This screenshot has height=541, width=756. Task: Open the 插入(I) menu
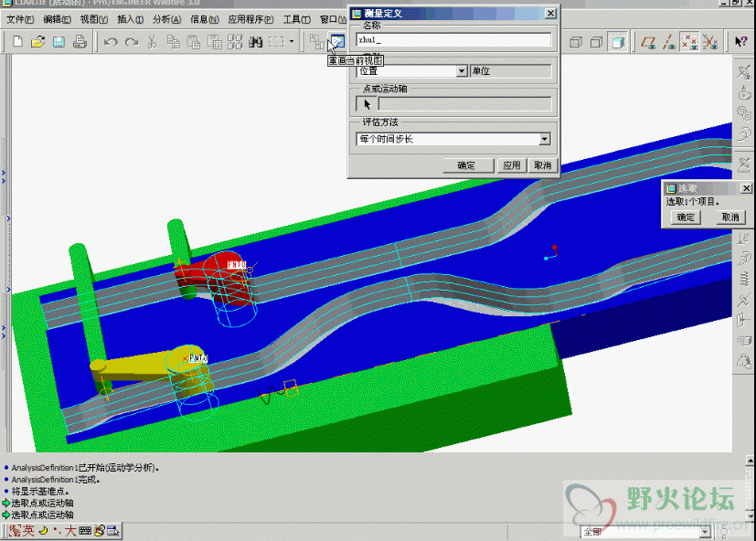[130, 19]
